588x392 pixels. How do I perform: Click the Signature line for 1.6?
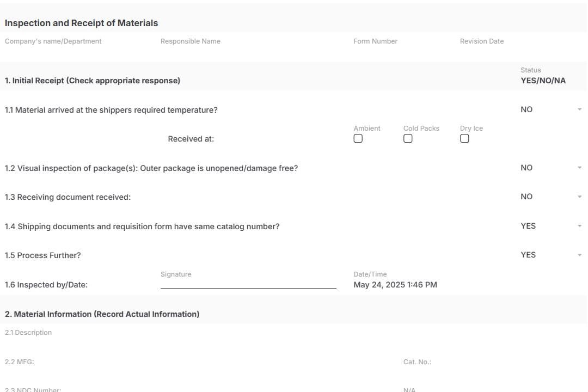pos(248,283)
